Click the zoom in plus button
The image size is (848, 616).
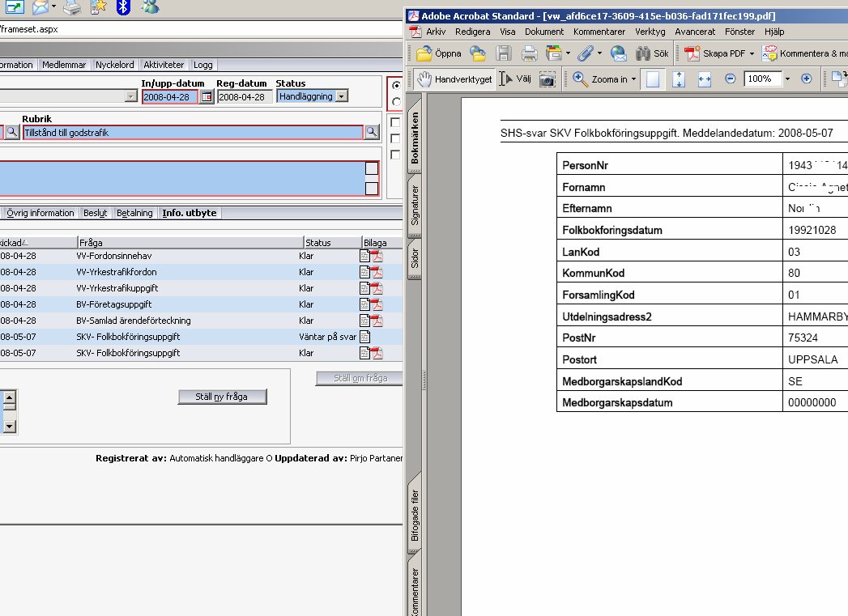pos(807,79)
